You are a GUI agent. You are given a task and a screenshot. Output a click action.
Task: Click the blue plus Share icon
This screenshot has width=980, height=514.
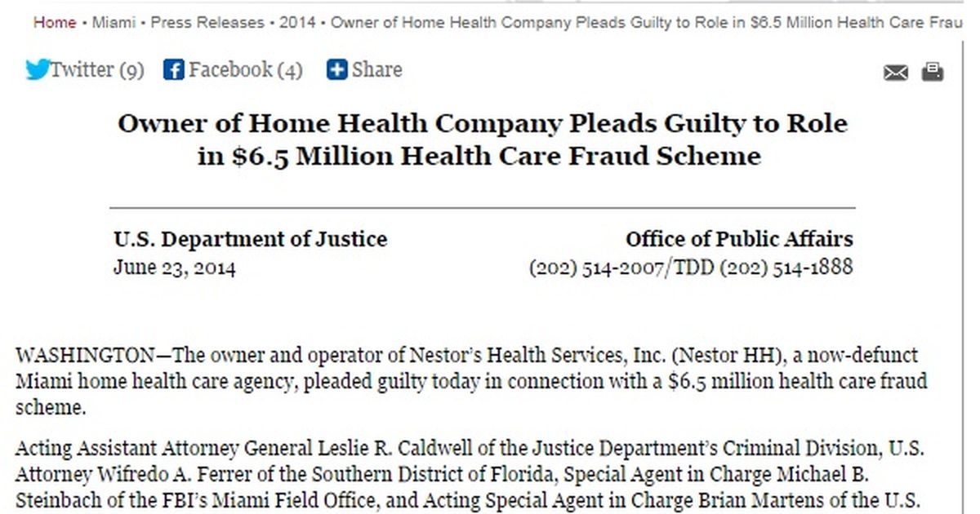pos(336,69)
